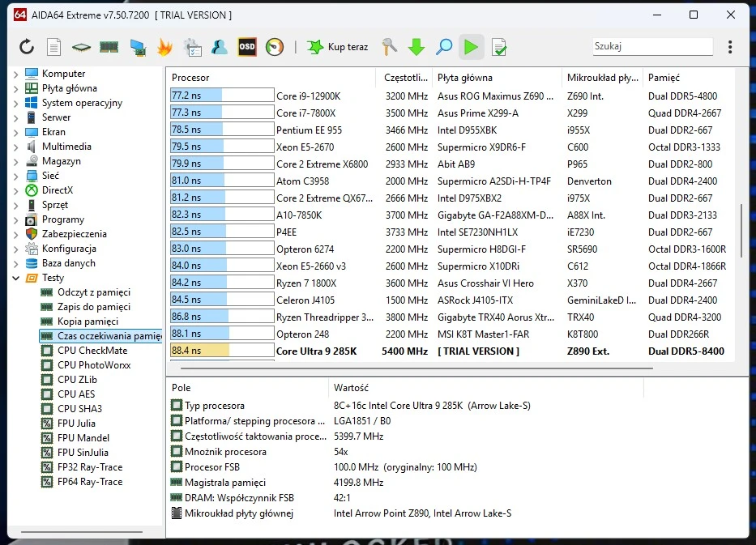Click the green download arrow icon

click(x=416, y=47)
